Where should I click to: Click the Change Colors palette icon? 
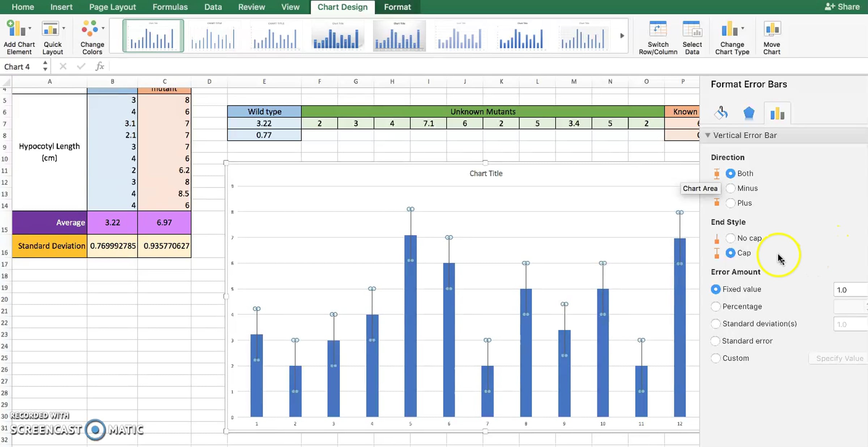pyautogui.click(x=90, y=29)
